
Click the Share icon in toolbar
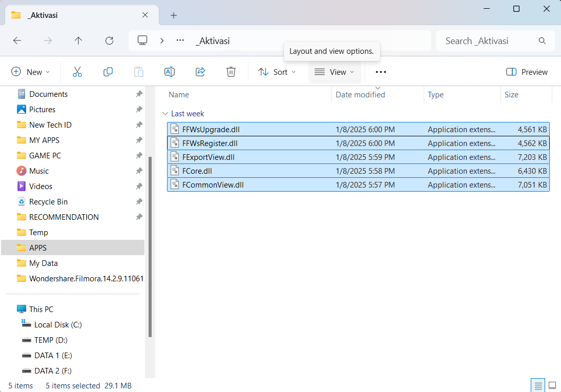coord(200,72)
